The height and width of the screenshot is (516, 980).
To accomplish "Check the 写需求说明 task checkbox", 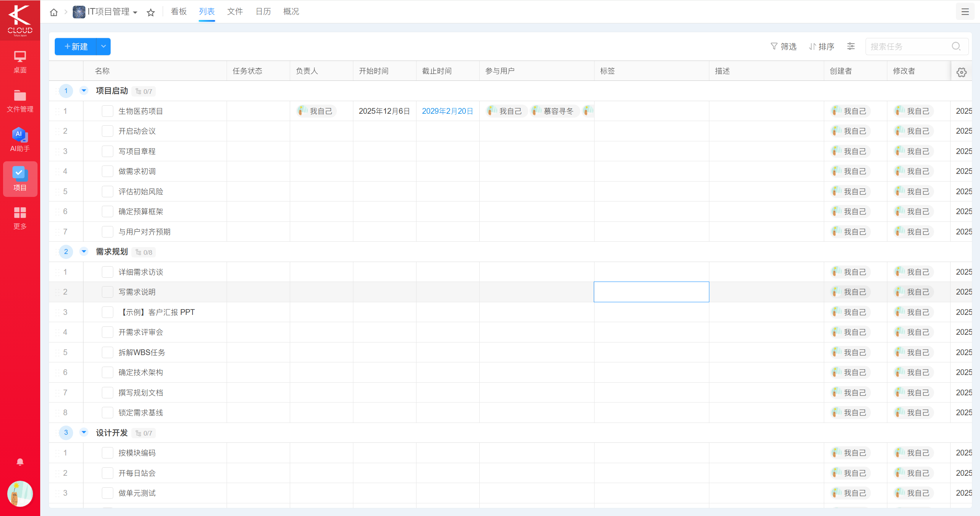I will click(x=108, y=292).
